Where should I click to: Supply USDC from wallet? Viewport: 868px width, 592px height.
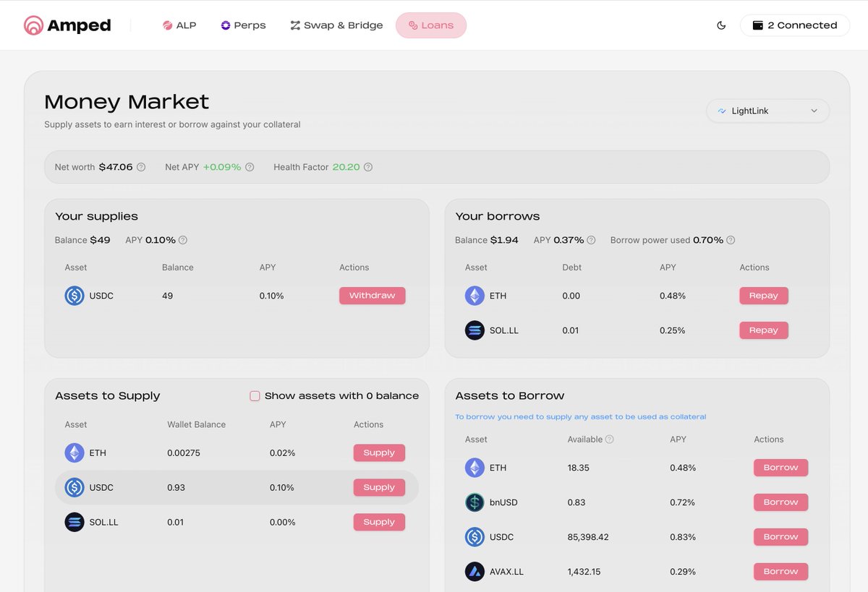click(379, 487)
